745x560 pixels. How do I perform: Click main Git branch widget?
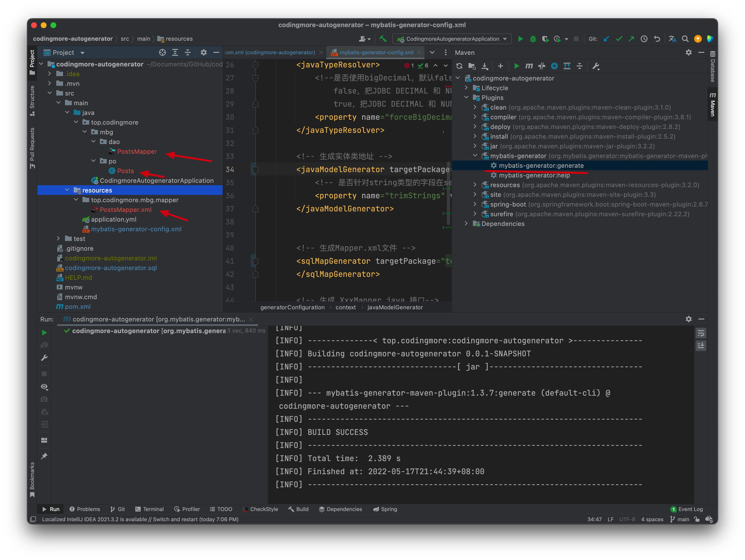[680, 519]
